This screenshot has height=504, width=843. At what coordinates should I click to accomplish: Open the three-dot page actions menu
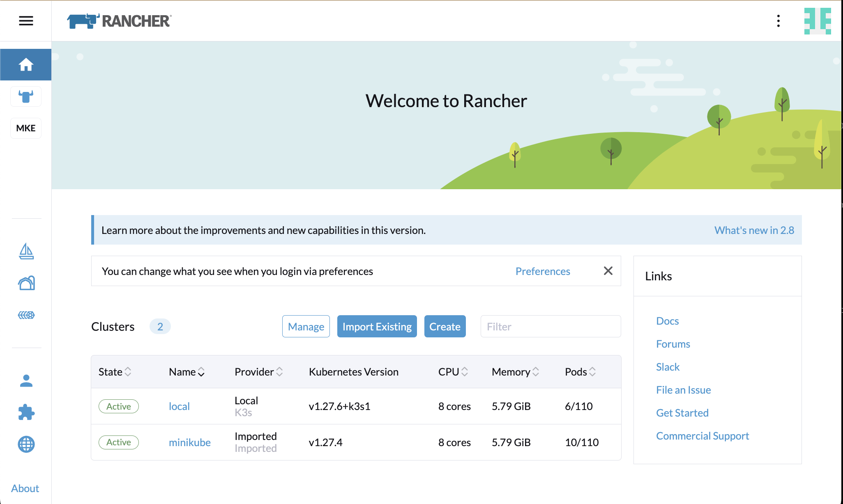coord(779,21)
